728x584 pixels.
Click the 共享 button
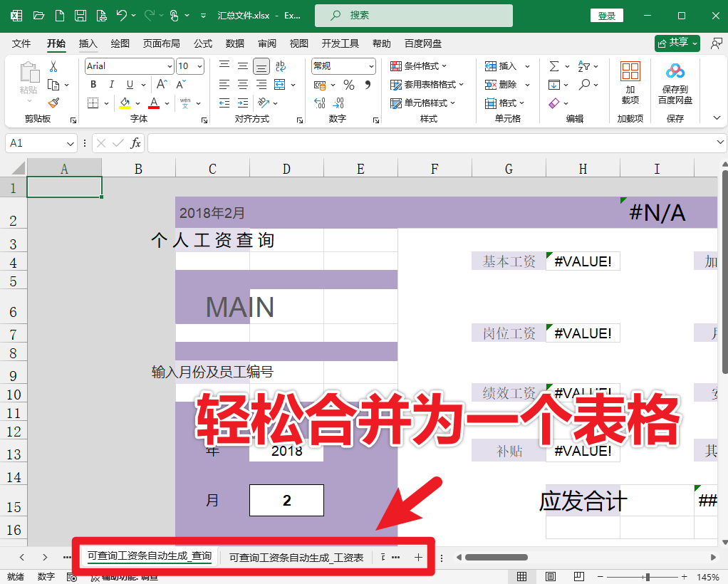coord(676,43)
